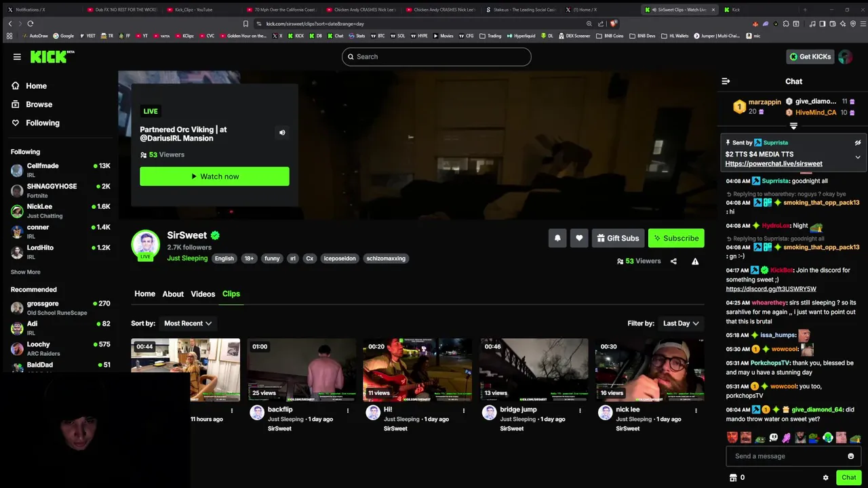The image size is (868, 488).
Task: Open Ceilfmade channel in Following list
Action: 60,169
